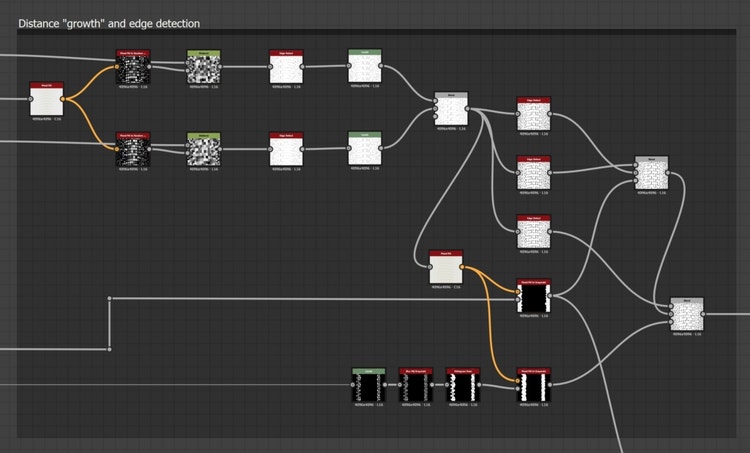Select Blend node right of middle Edge Detect

(651, 173)
